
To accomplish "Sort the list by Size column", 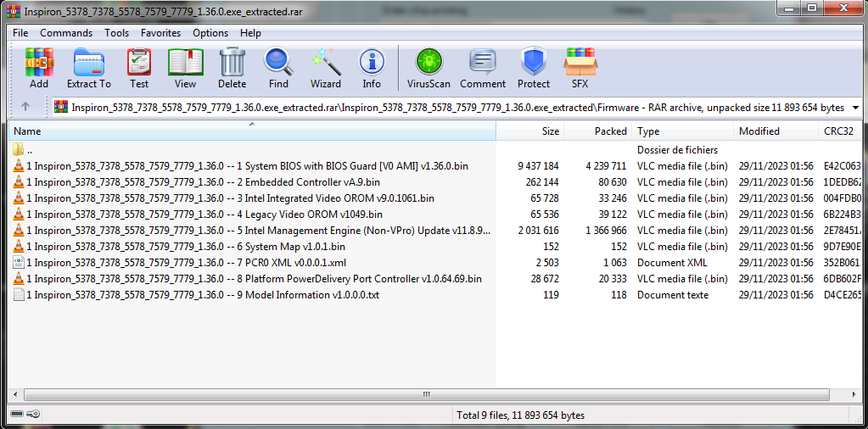I will point(529,131).
